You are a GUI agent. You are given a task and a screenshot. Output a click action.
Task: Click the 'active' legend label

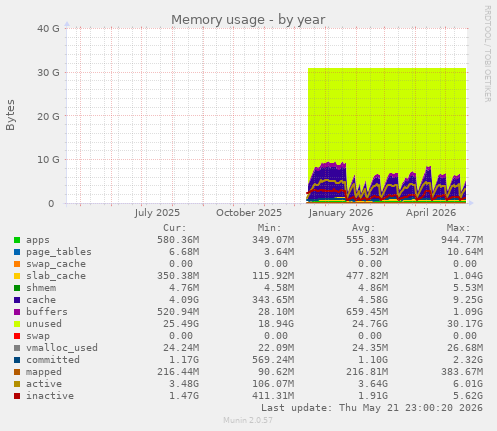pos(44,384)
